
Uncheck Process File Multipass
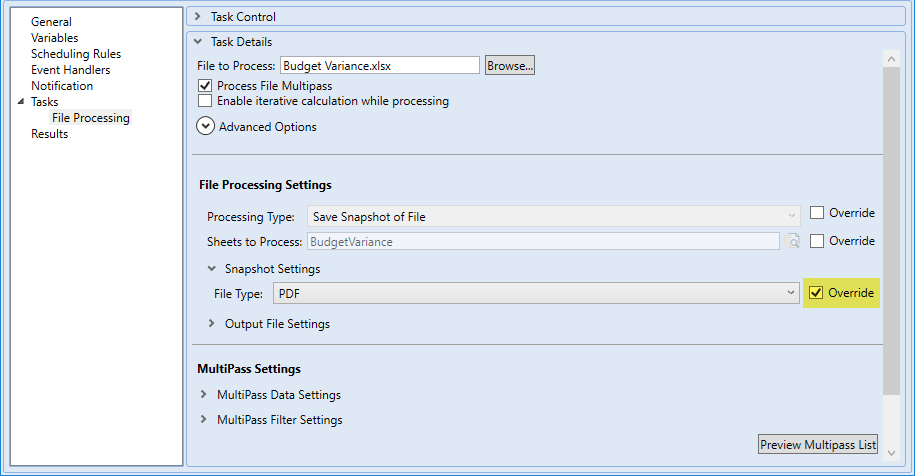(x=205, y=86)
